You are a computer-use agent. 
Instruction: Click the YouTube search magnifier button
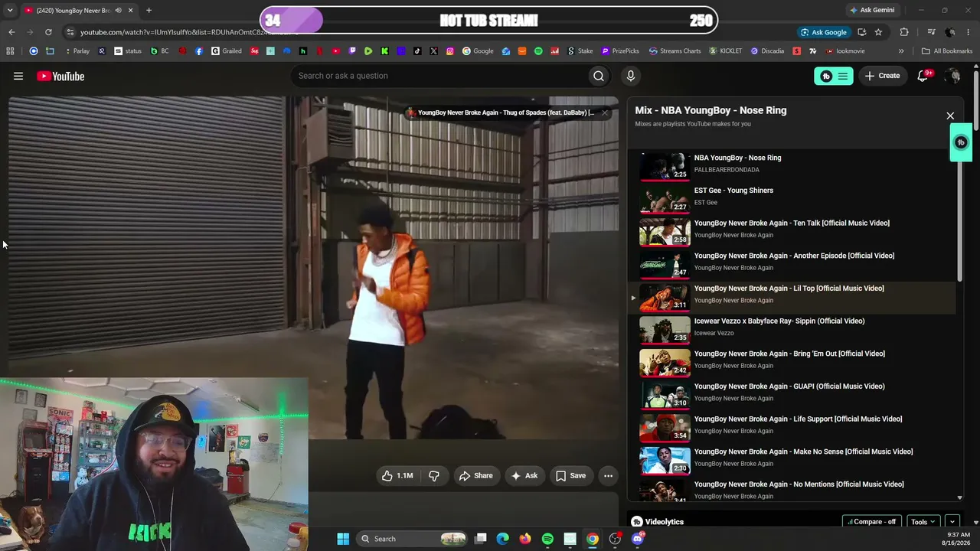(x=599, y=76)
